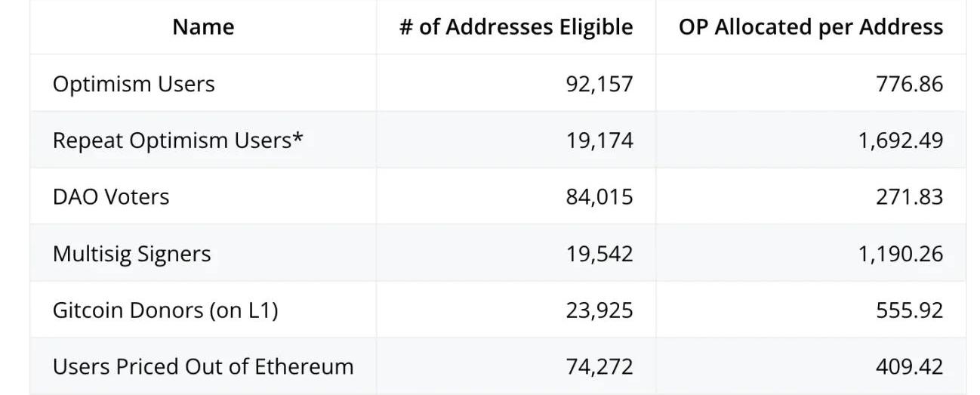Select the Multisig Signers cell
Image resolution: width=980 pixels, height=395 pixels.
coord(131,254)
